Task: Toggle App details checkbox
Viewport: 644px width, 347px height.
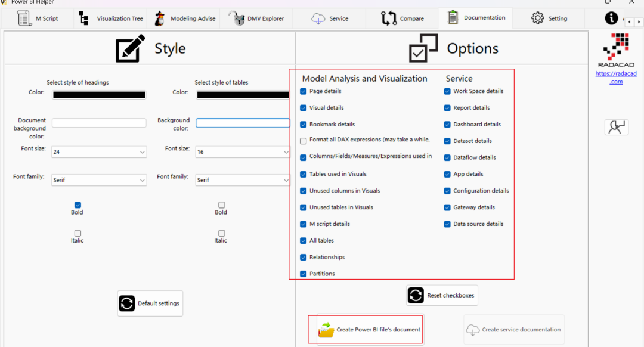Action: click(x=447, y=174)
